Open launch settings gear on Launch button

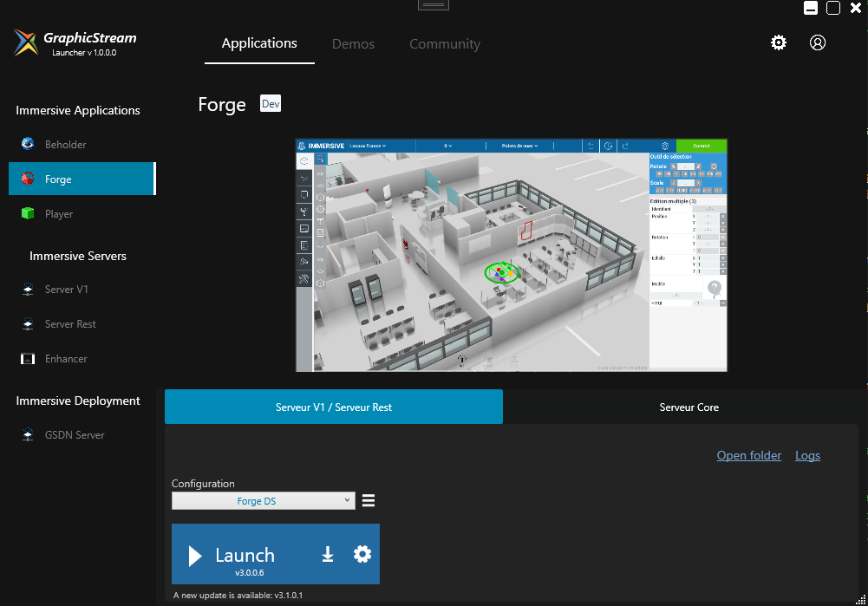(x=362, y=554)
